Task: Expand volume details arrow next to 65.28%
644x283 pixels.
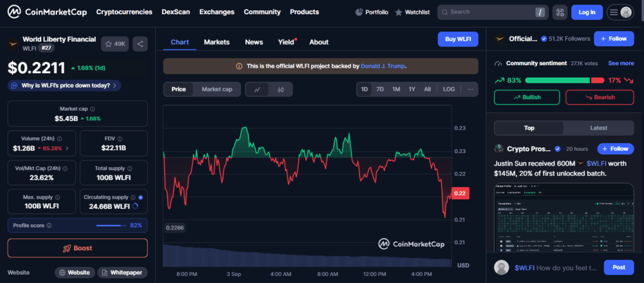Action: (x=68, y=148)
